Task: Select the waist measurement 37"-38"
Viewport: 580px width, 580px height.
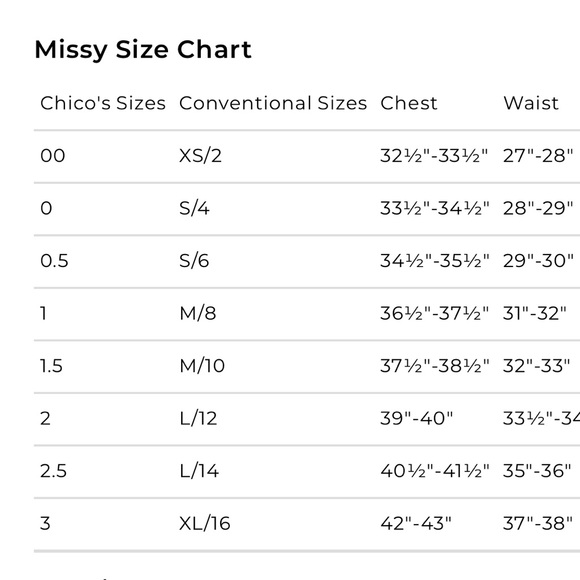Action: [x=538, y=523]
